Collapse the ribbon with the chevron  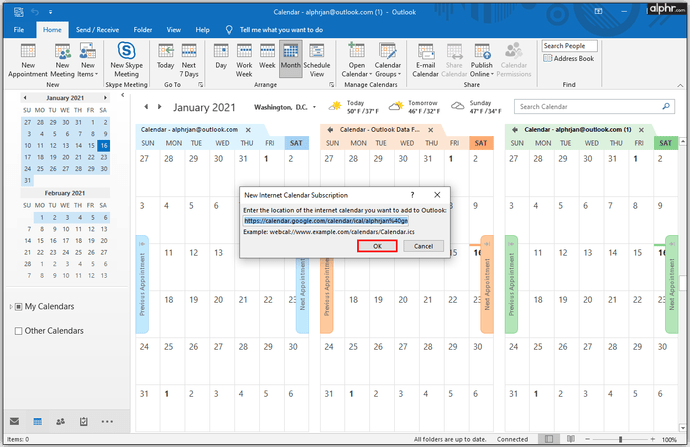click(680, 85)
